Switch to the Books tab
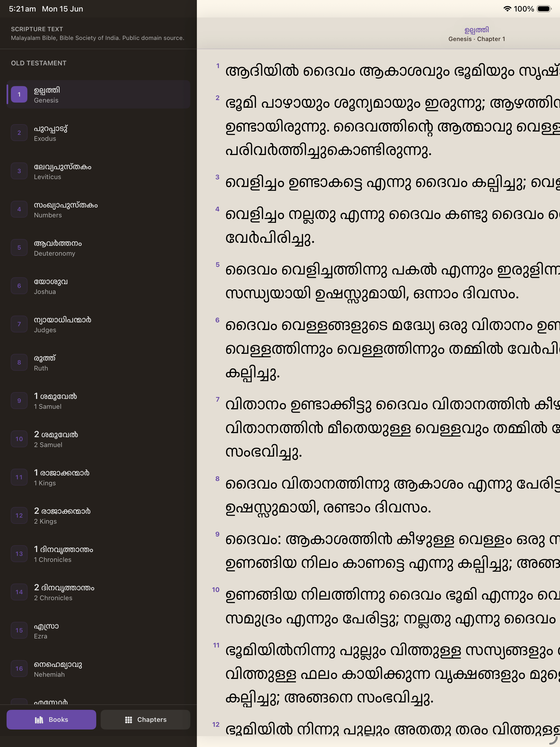Viewport: 560px width, 747px height. tap(51, 720)
